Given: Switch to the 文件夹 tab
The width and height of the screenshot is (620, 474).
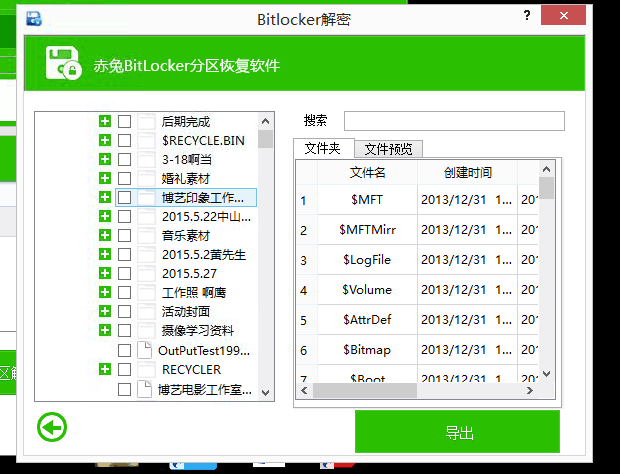Looking at the screenshot, I should coord(323,148).
